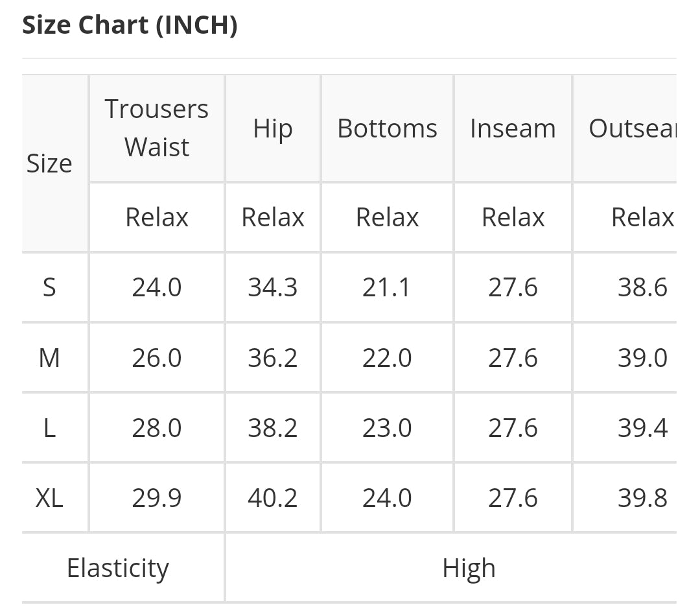Viewport: 700px width, 616px height.
Task: Click waist value 24.0 for size S
Action: pos(157,287)
